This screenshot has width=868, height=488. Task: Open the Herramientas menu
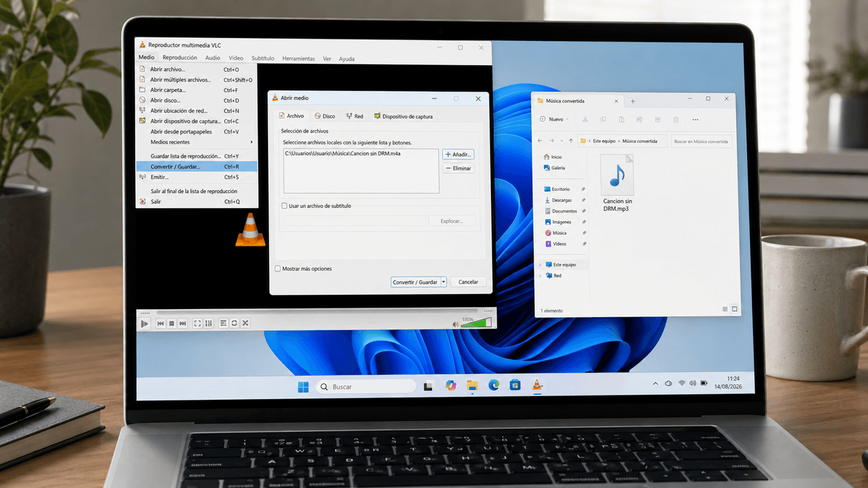[298, 58]
